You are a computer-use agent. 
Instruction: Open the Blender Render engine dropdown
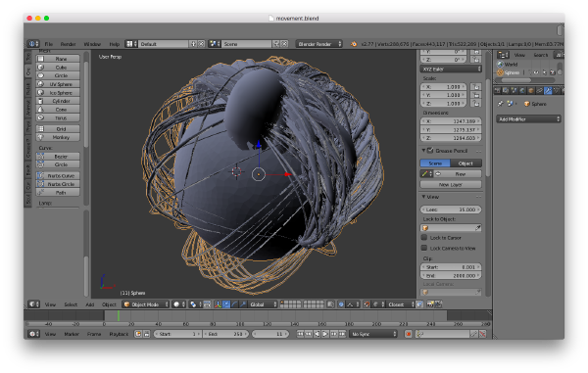click(318, 44)
